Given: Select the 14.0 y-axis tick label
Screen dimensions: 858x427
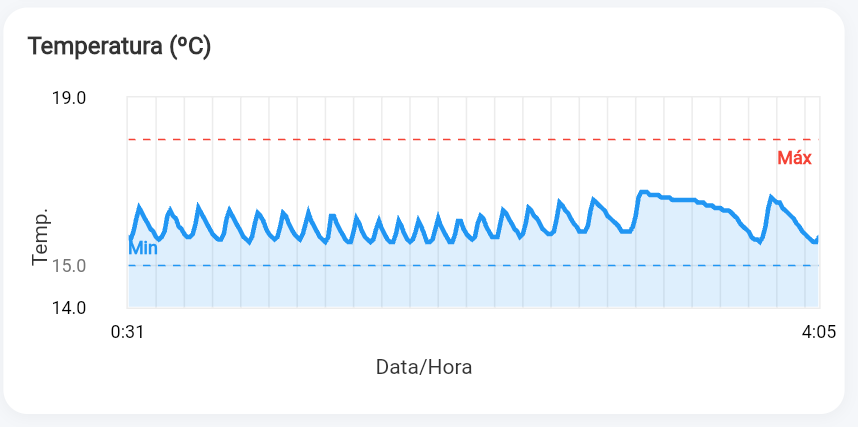Looking at the screenshot, I should pyautogui.click(x=68, y=308).
